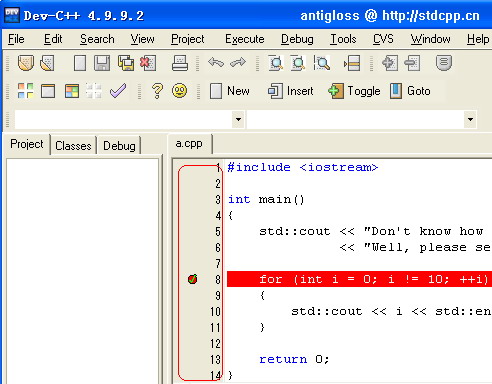
Task: Open the Help menu
Action: [x=478, y=39]
